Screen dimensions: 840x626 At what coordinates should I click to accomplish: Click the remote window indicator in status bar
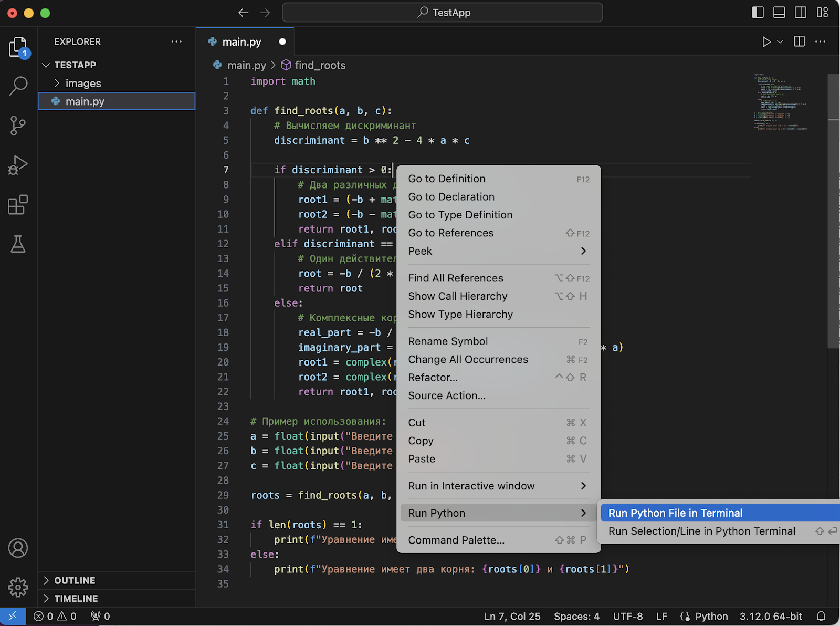(x=13, y=617)
